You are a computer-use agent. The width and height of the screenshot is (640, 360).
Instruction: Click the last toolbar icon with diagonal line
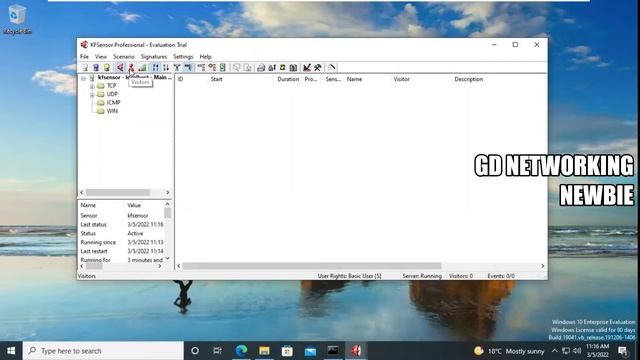[331, 67]
